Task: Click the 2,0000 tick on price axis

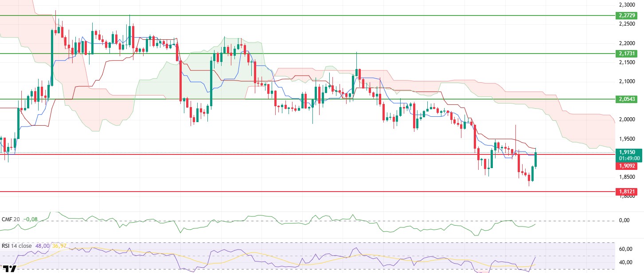Action: 625,119
